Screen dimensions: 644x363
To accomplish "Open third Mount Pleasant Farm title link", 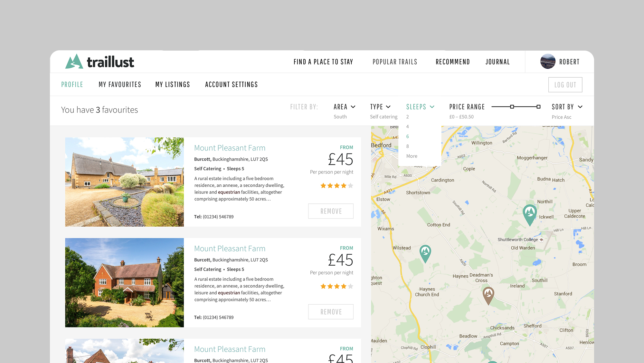I will point(230,349).
